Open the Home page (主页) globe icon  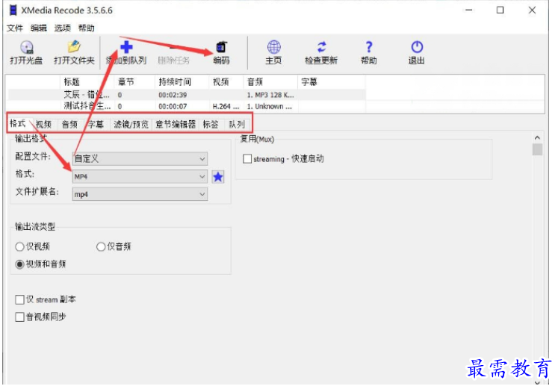(274, 48)
